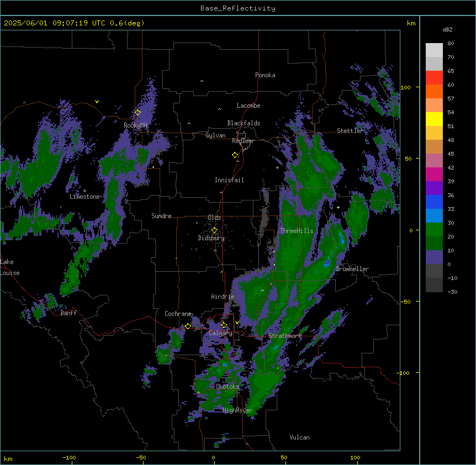Select the yellow diamond marker above Calgary label
This screenshot has height=465, width=476.
click(224, 325)
